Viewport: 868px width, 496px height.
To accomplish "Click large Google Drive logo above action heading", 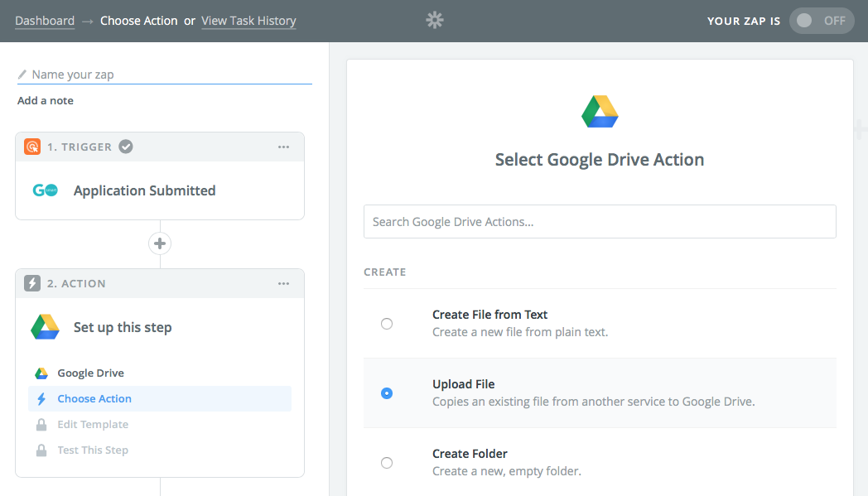I will [600, 111].
